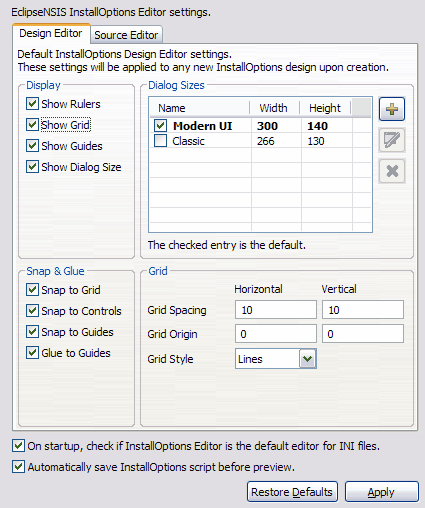Disable Snap to Controls
Viewport: 425px width, 508px height.
(x=32, y=311)
